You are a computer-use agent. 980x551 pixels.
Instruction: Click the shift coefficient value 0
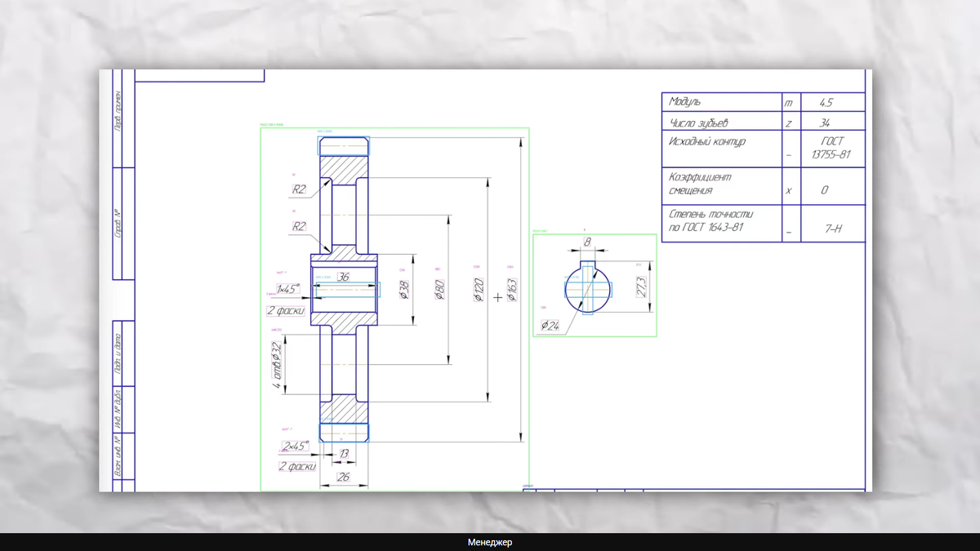coord(826,190)
